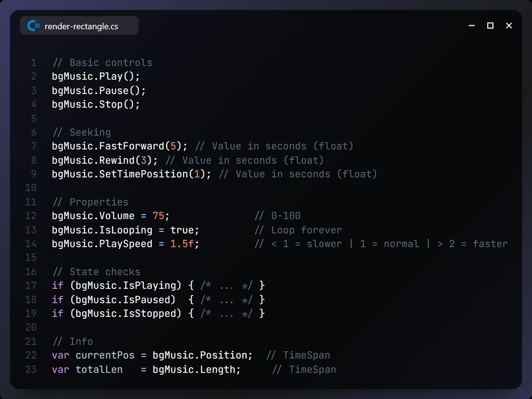The image size is (532, 399).
Task: Click the value 75 on the Volume line
Action: pyautogui.click(x=158, y=216)
